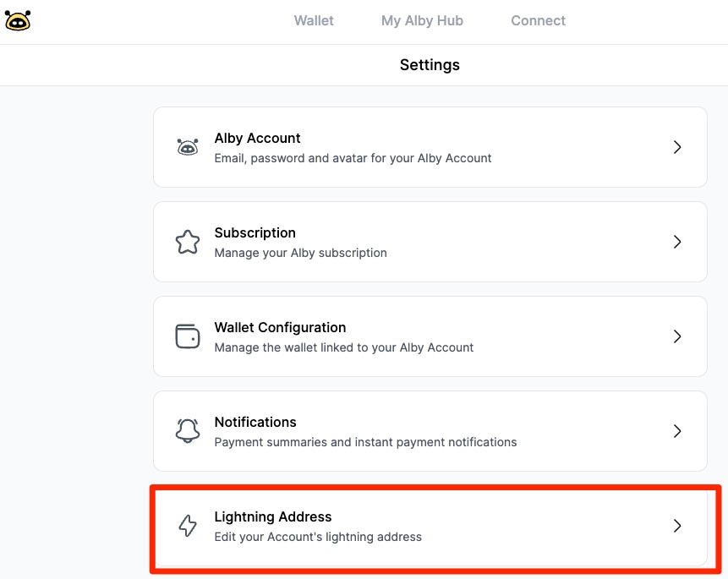Viewport: 728px width, 579px height.
Task: Open the Notifications settings title
Action: pos(255,422)
